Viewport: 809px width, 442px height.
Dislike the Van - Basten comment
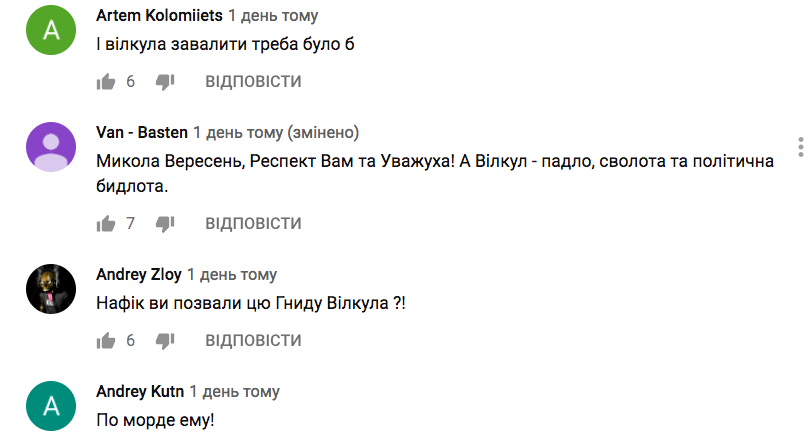(165, 223)
